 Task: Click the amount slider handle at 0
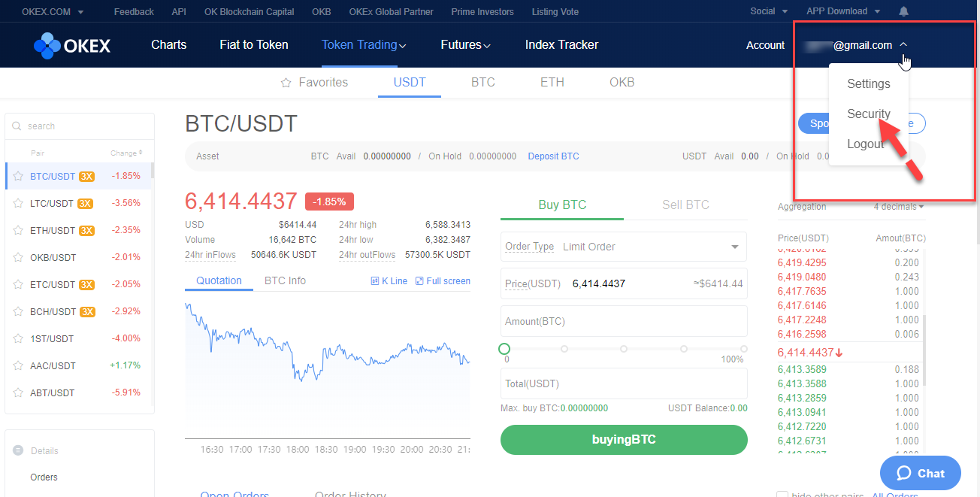(504, 349)
